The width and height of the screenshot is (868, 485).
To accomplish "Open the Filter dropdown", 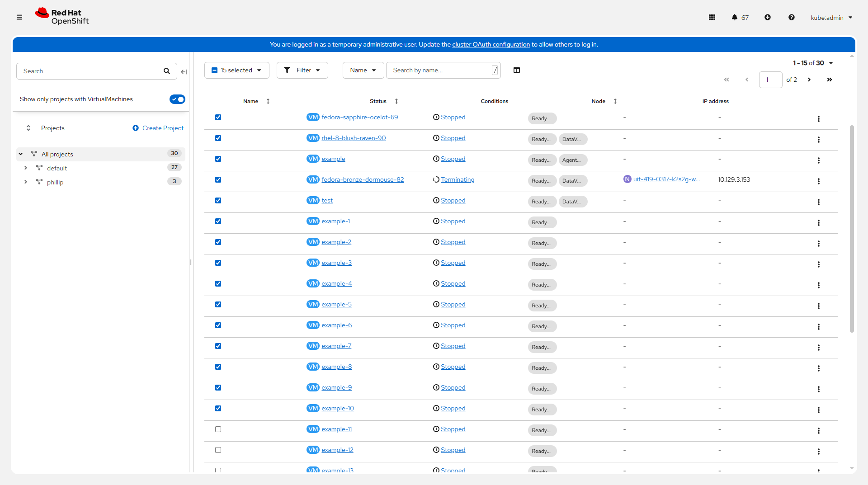I will [302, 70].
